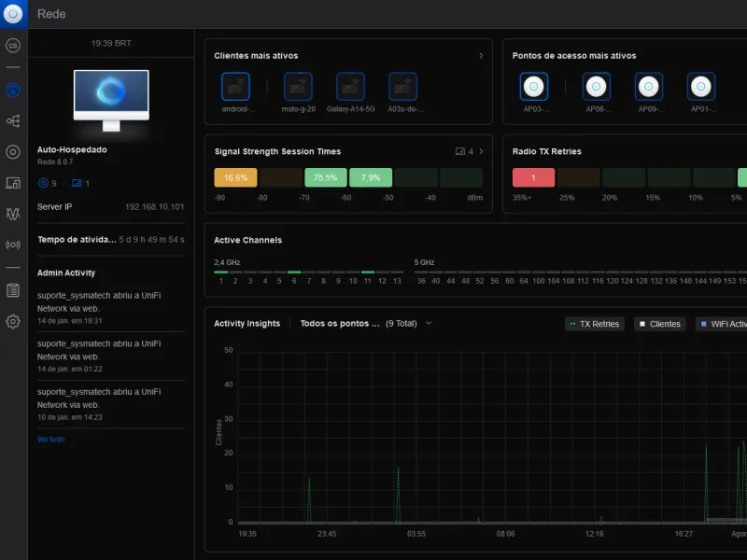Image resolution: width=747 pixels, height=560 pixels.
Task: Open the Todos os pontos dropdown
Action: click(x=429, y=324)
